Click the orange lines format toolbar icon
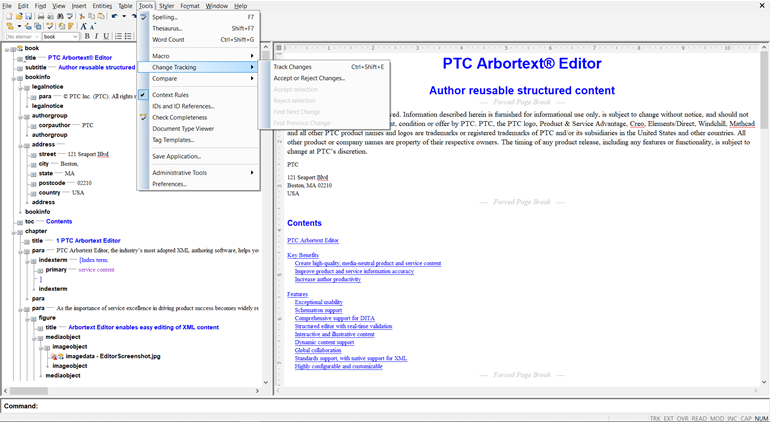The image size is (770, 422). pyautogui.click(x=71, y=26)
